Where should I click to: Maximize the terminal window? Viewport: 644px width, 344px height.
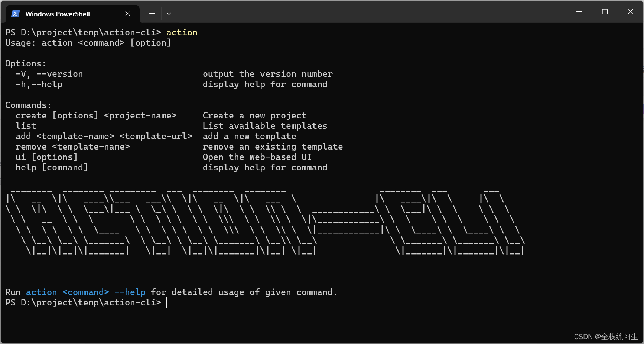[x=605, y=12]
